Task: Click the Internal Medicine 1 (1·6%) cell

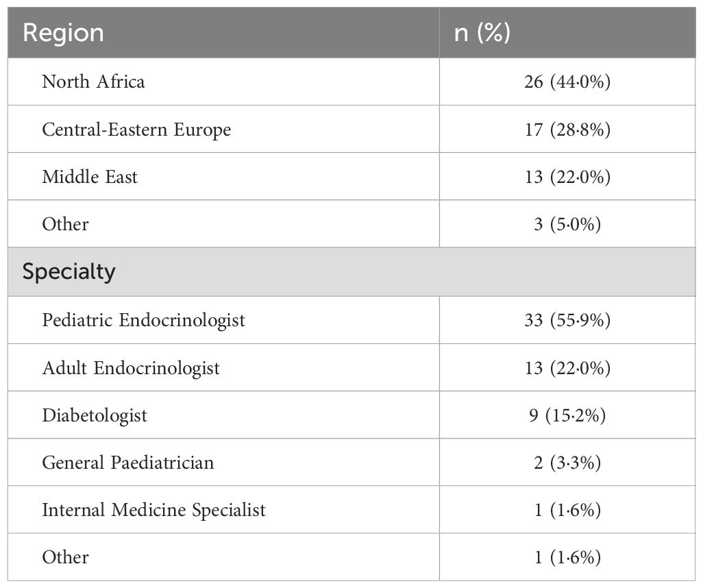Action: point(567,510)
